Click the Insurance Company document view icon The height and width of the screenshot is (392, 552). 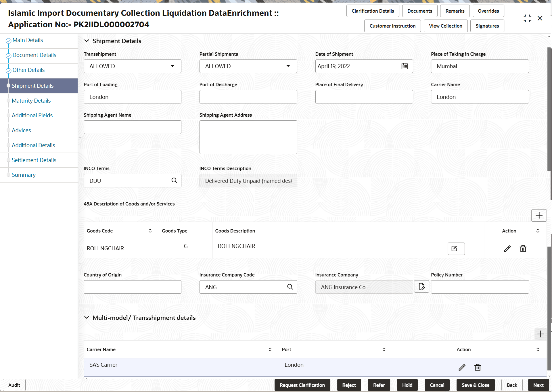coord(421,287)
